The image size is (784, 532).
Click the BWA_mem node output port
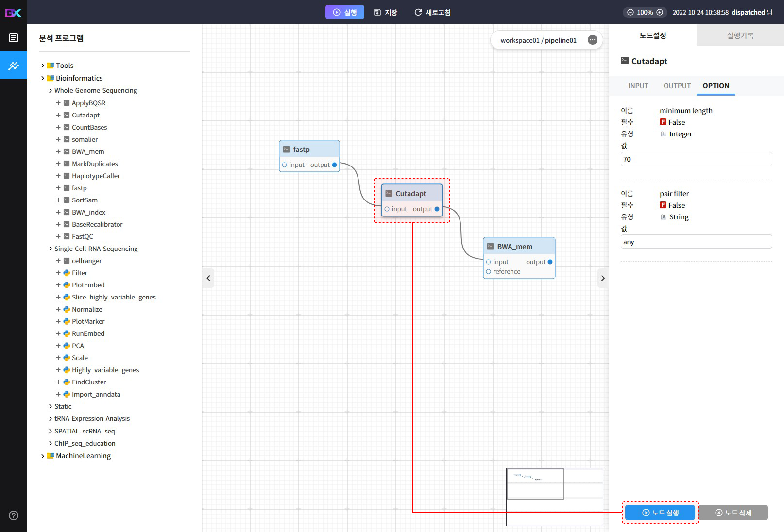point(550,262)
